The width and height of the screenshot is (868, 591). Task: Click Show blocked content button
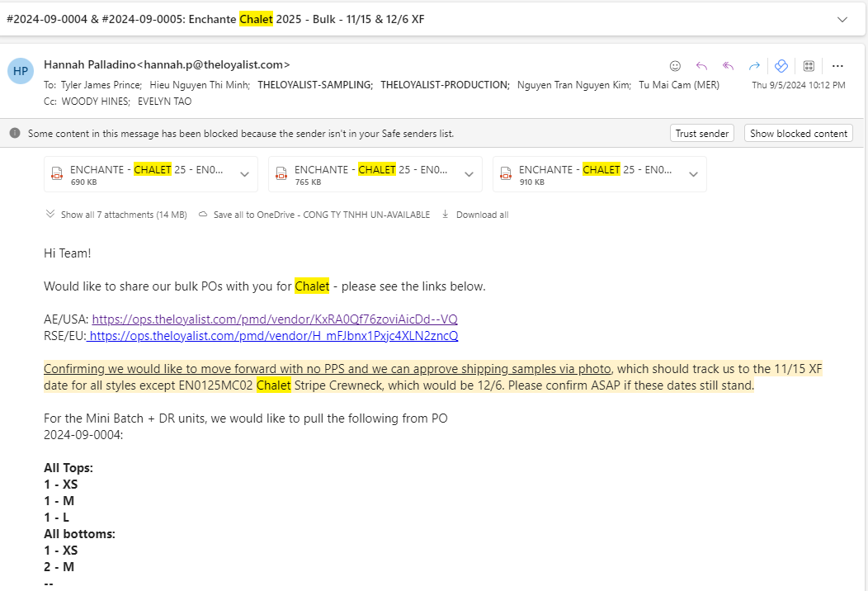tap(798, 134)
